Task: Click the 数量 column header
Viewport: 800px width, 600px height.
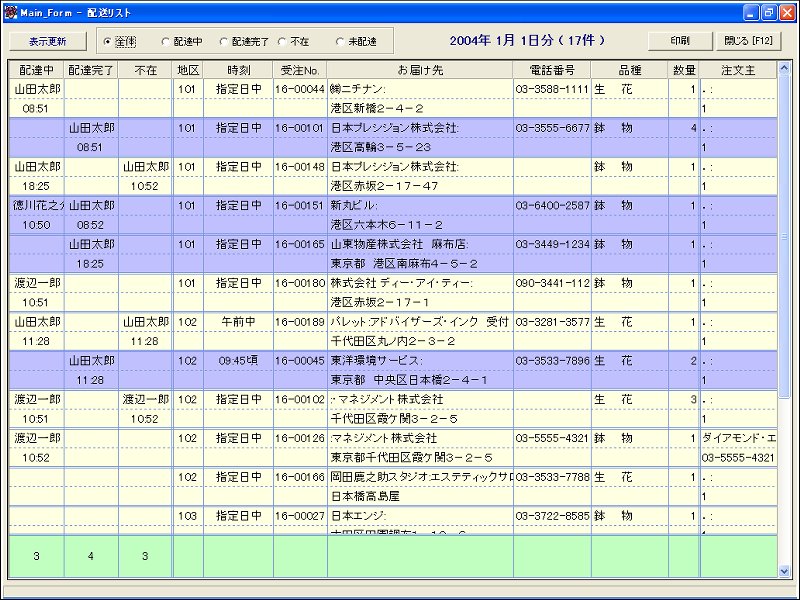Action: [684, 70]
